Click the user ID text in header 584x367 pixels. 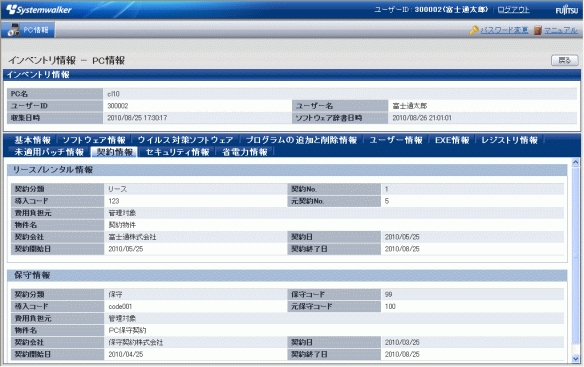coord(431,10)
